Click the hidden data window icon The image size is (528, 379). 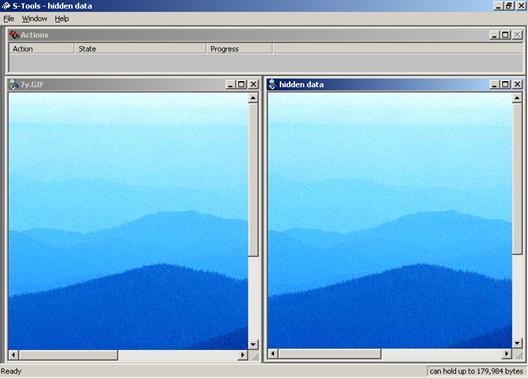tap(272, 84)
